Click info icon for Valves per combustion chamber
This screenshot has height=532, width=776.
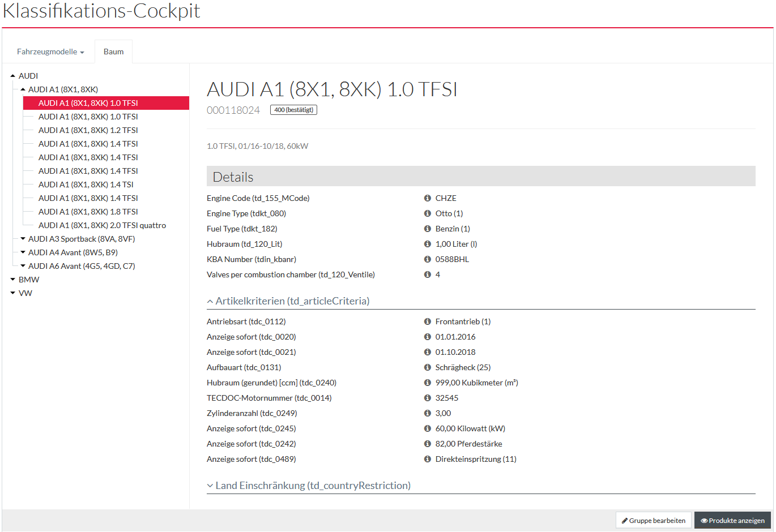click(x=428, y=274)
